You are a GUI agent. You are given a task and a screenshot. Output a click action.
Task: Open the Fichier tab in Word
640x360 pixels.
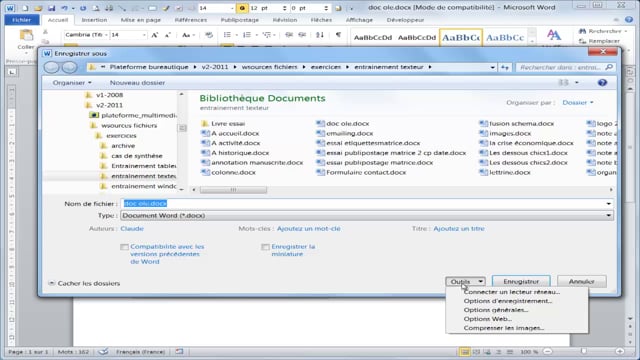click(x=22, y=20)
